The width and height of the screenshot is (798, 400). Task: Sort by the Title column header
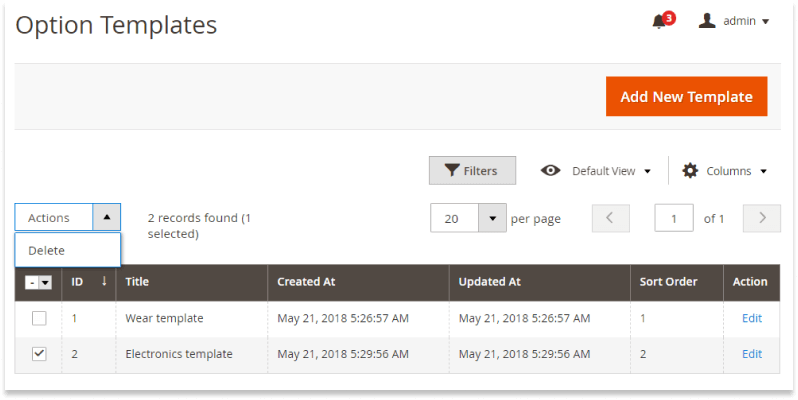point(137,282)
